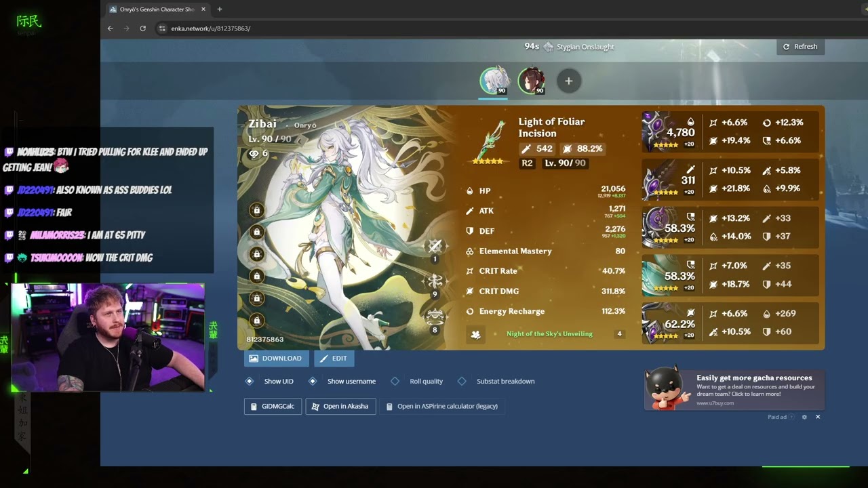The width and height of the screenshot is (868, 488).
Task: Toggle the Show UID option
Action: click(270, 381)
